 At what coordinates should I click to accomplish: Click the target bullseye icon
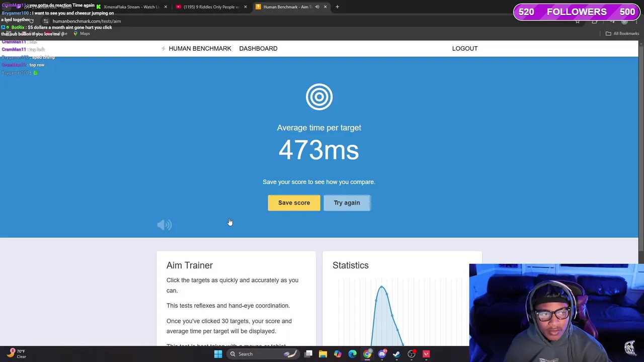point(319,97)
